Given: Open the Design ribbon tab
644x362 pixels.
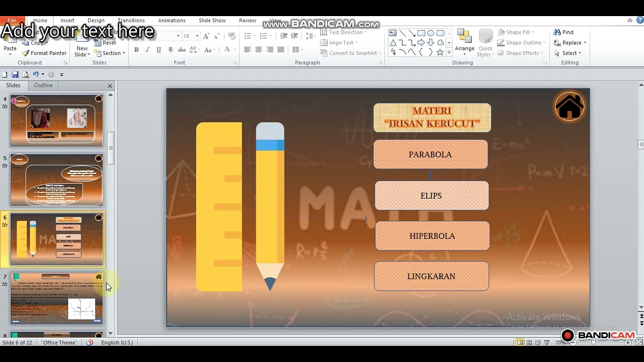Looking at the screenshot, I should pyautogui.click(x=96, y=21).
